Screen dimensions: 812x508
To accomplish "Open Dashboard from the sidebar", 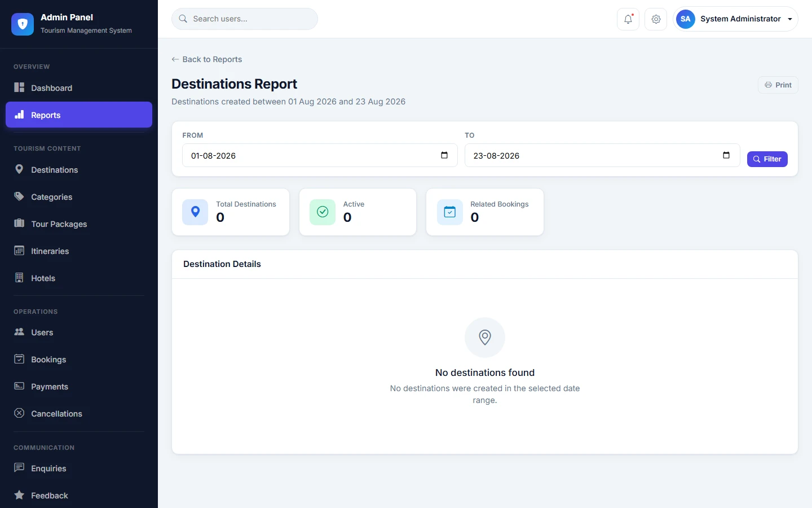I will [79, 88].
